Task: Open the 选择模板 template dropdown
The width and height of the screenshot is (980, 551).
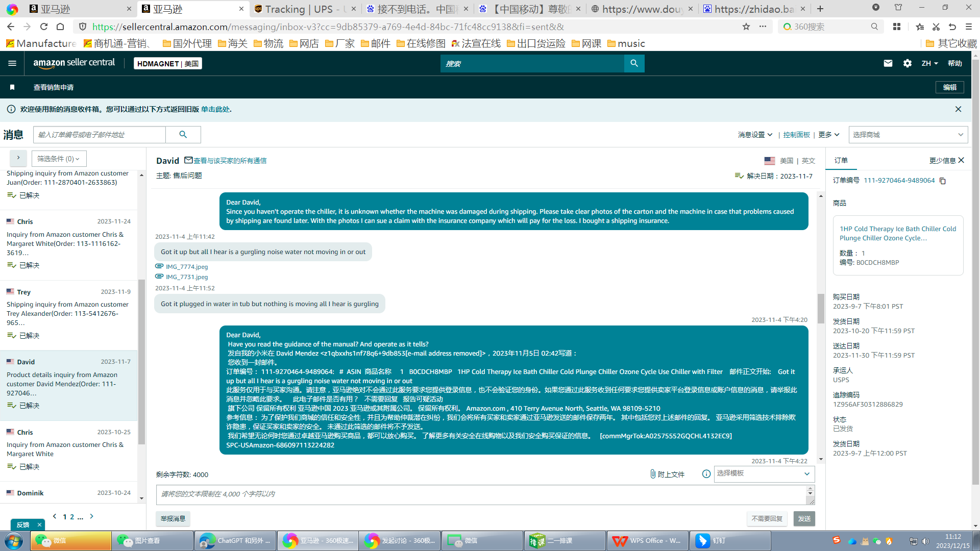Action: 764,473
